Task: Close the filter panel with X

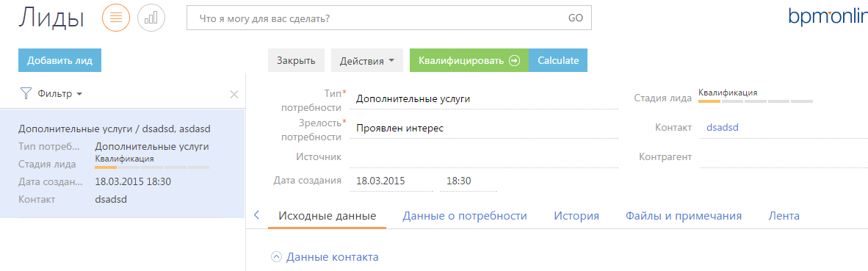Action: (x=234, y=95)
